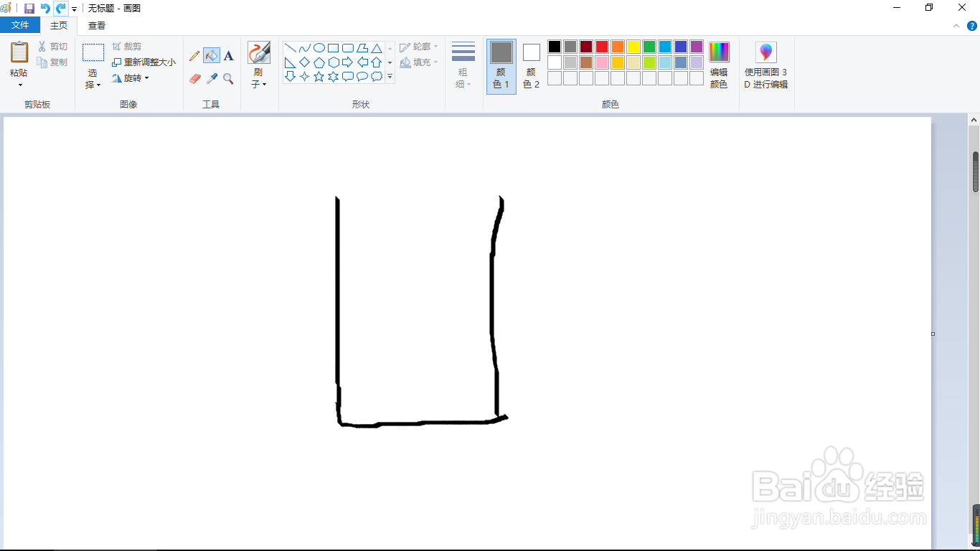Pick the black color swatch
980x551 pixels.
tap(555, 47)
